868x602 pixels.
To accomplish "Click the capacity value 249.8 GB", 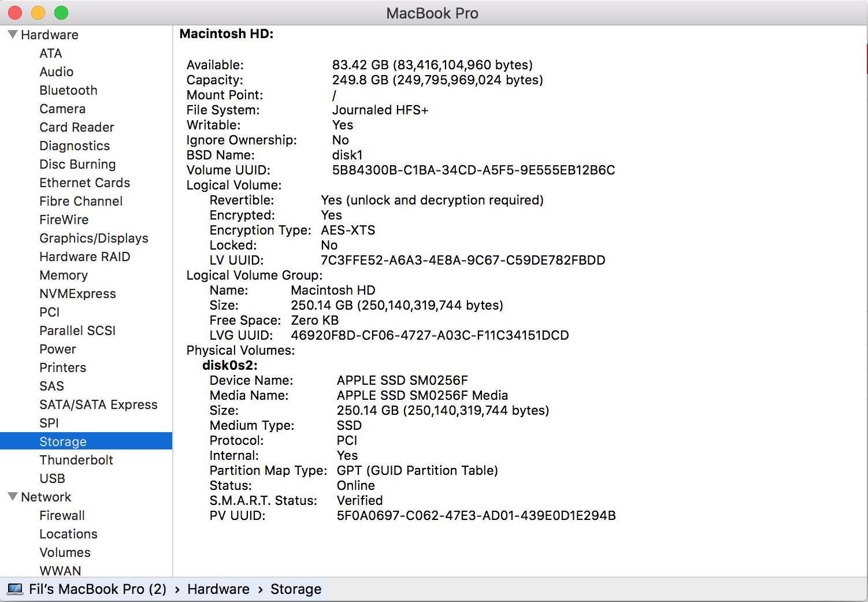I will [x=437, y=80].
